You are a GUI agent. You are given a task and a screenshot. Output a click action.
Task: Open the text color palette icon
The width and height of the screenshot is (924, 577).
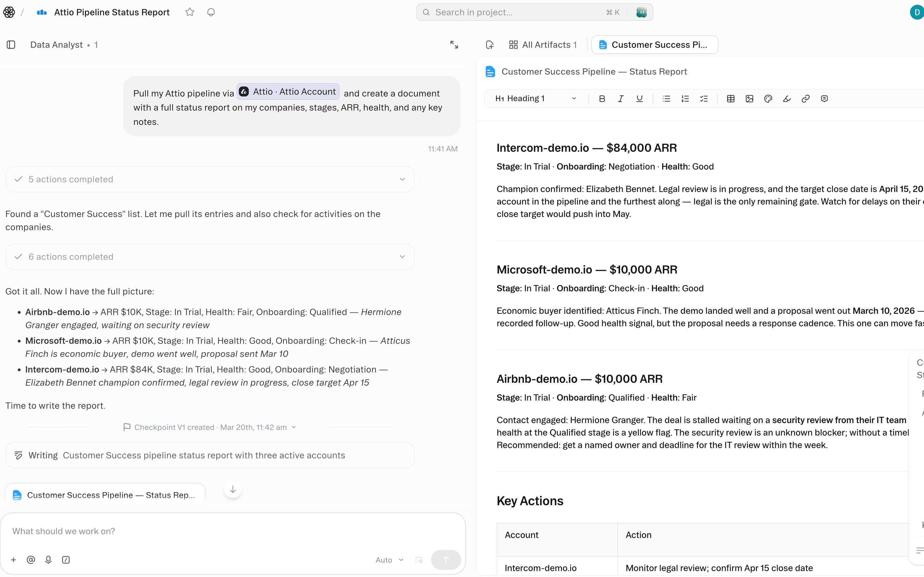(x=768, y=99)
